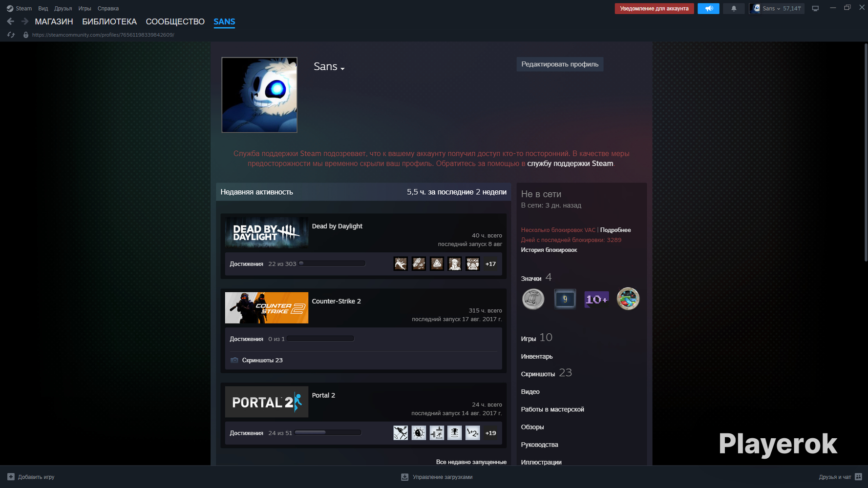Switch to the МАГАЗИН tab
Screen dimensions: 868x488
[x=54, y=21]
